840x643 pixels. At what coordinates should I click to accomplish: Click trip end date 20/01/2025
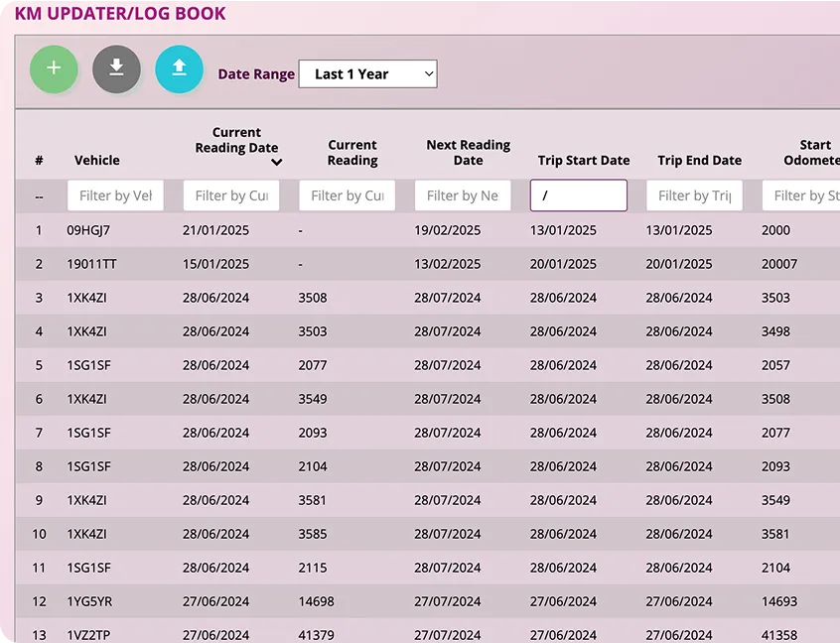tap(679, 264)
